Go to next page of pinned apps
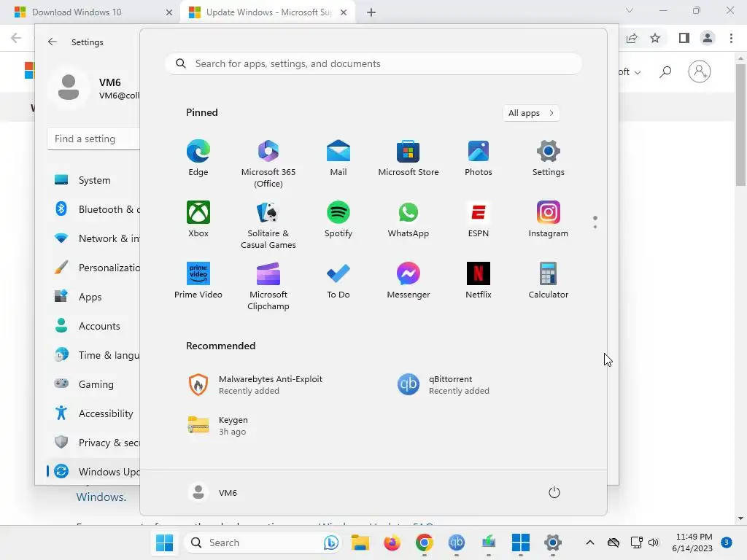 click(595, 227)
